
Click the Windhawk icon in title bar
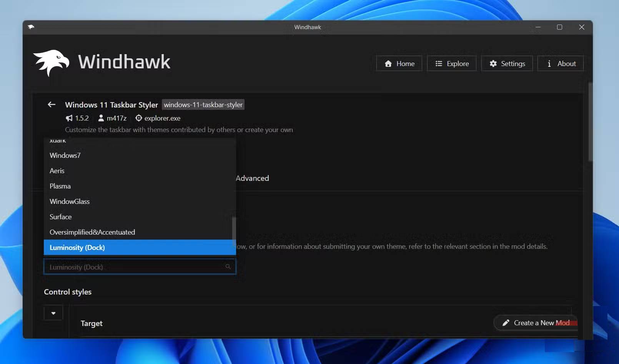[x=31, y=27]
